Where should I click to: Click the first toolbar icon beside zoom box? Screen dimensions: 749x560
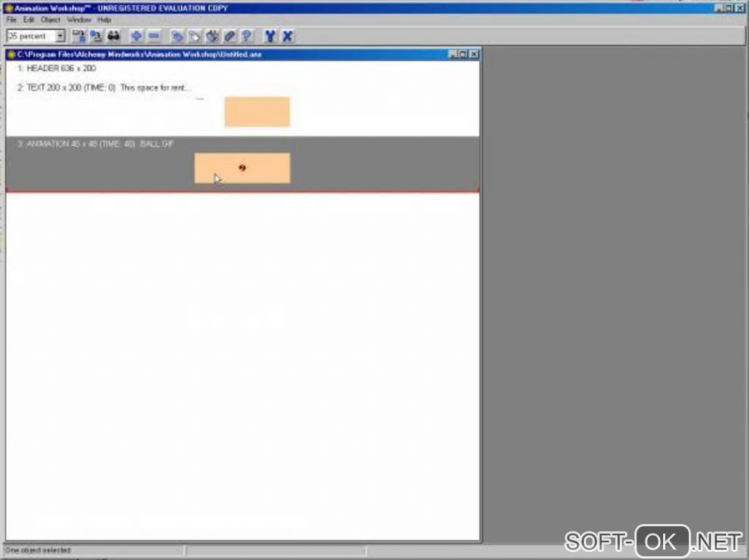[x=79, y=36]
